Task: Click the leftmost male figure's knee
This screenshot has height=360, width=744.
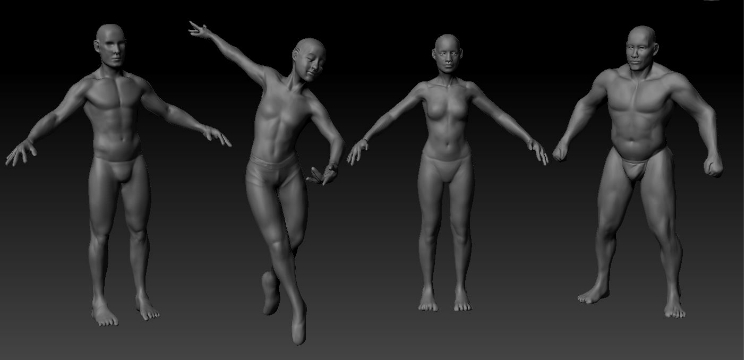Action: [101, 231]
